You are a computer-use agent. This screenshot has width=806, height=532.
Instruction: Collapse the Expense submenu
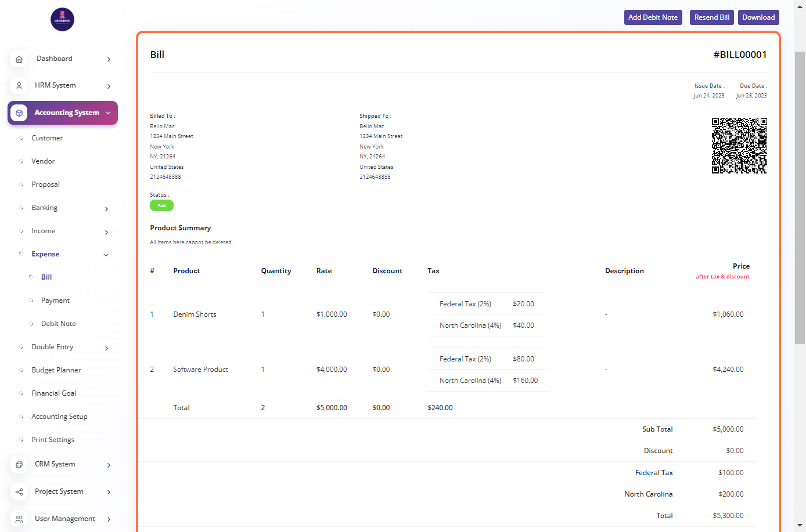click(x=106, y=255)
